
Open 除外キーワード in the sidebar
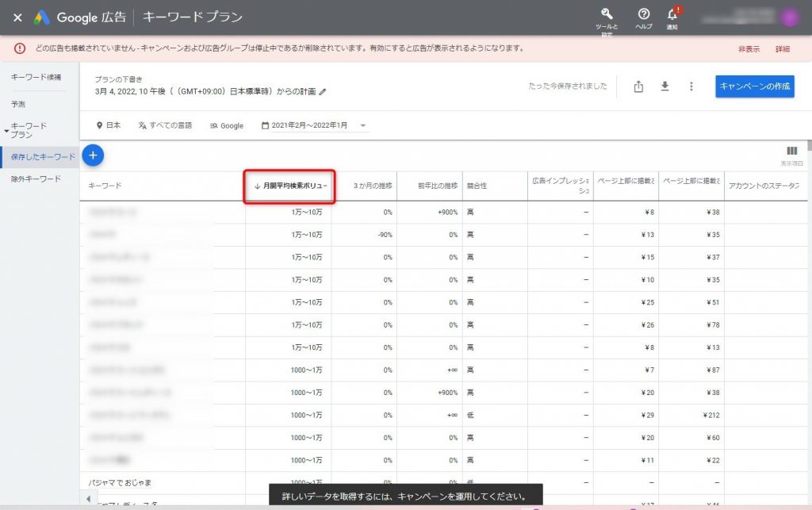click(x=36, y=179)
